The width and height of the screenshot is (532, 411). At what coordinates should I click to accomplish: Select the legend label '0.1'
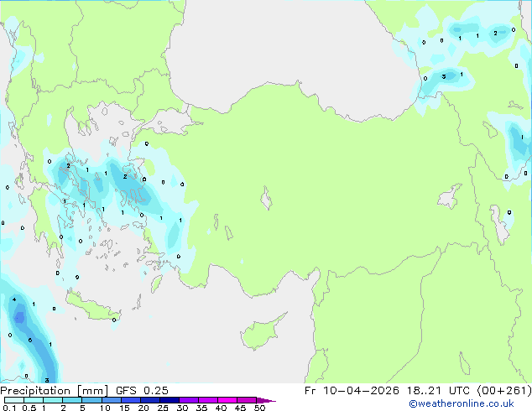coord(9,408)
